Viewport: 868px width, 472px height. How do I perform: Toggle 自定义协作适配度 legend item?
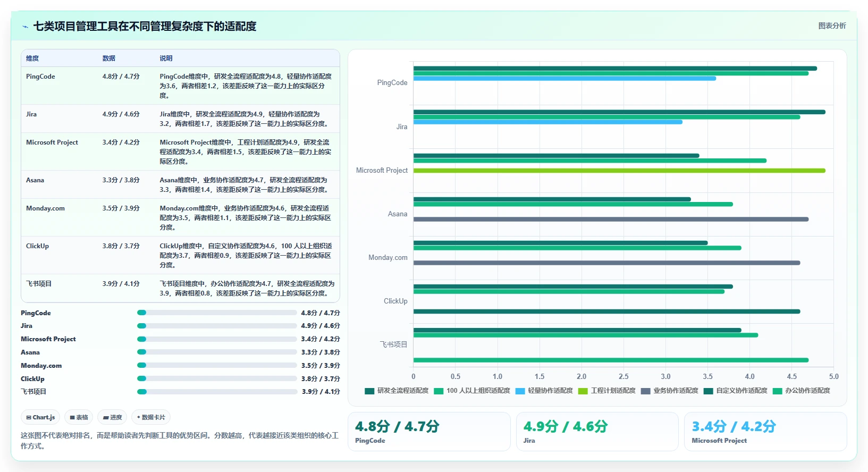[736, 391]
